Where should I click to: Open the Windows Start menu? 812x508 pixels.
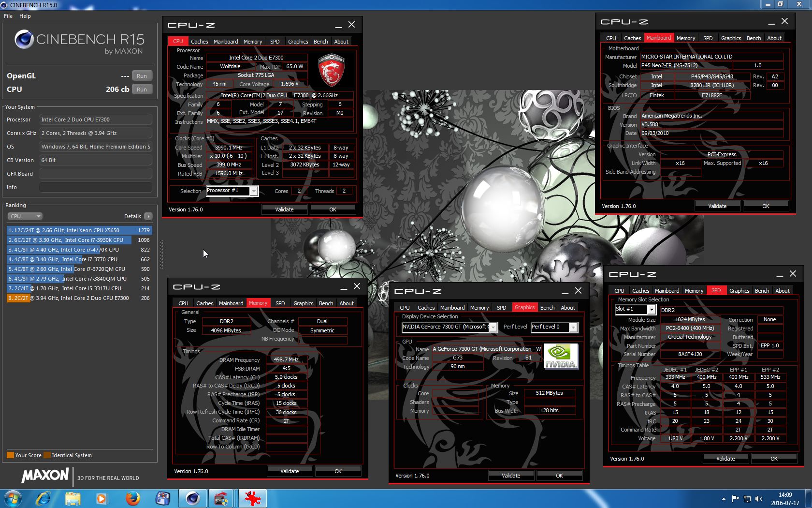pos(13,498)
